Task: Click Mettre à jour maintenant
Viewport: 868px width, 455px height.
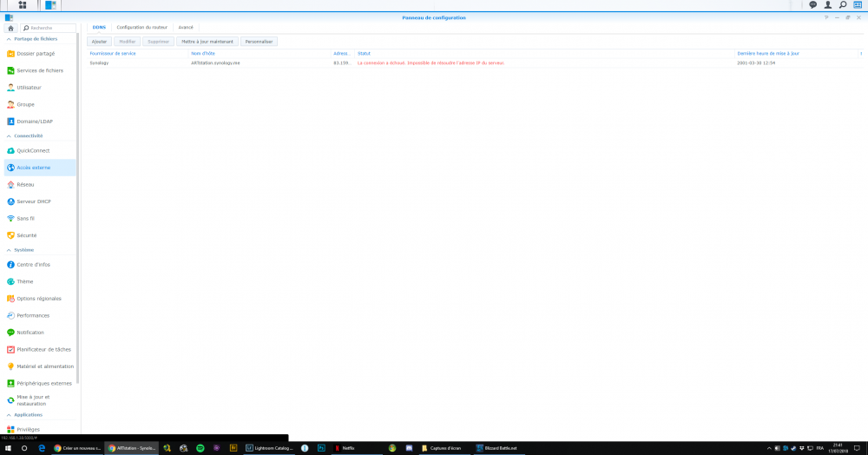Action: point(207,42)
